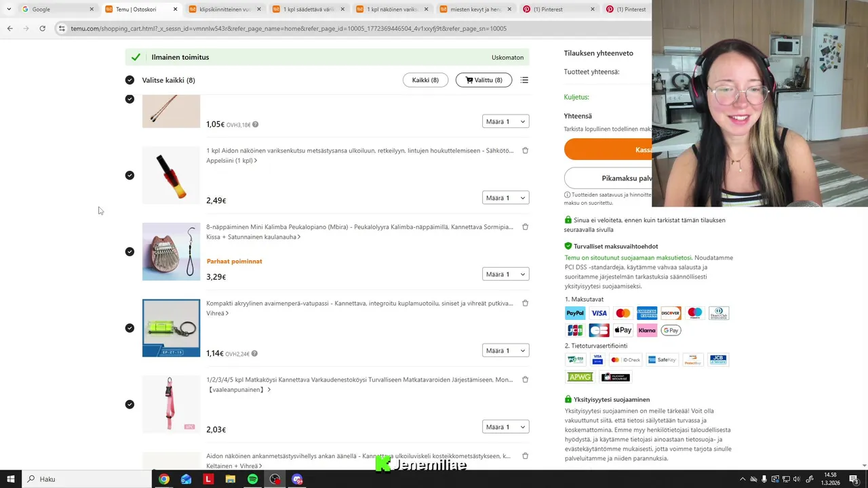Uncheck the avaimenperä-vatupassi item checkbox
This screenshot has height=488, width=868.
click(130, 328)
